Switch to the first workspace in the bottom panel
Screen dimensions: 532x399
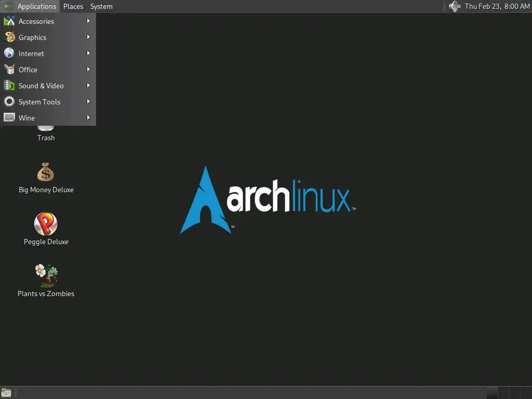pos(493,393)
